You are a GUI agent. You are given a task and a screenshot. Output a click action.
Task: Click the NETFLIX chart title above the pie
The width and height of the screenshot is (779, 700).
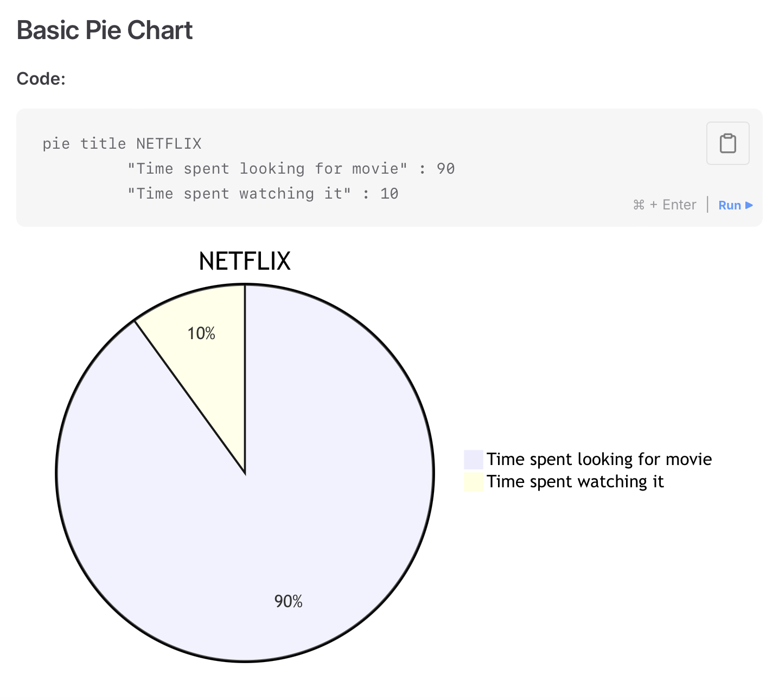coord(245,261)
